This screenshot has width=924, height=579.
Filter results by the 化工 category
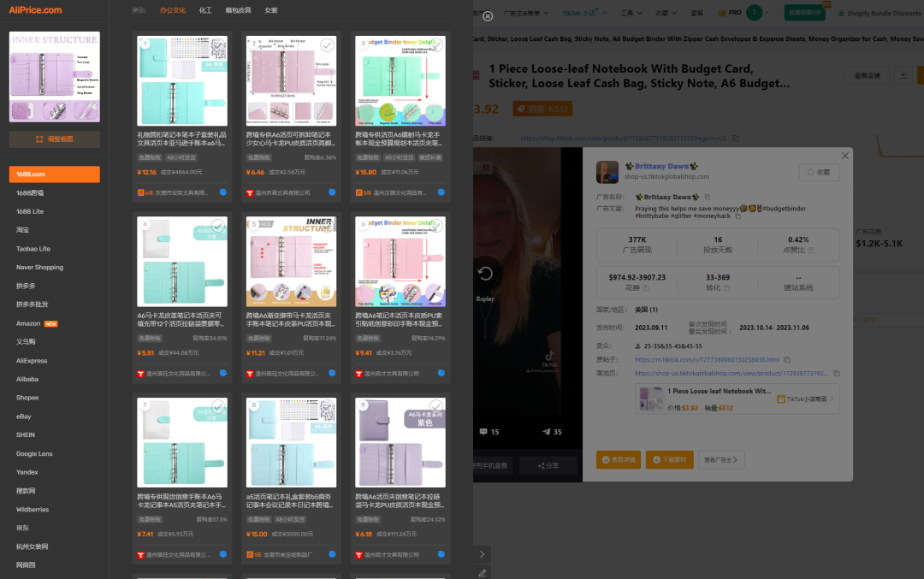click(205, 10)
